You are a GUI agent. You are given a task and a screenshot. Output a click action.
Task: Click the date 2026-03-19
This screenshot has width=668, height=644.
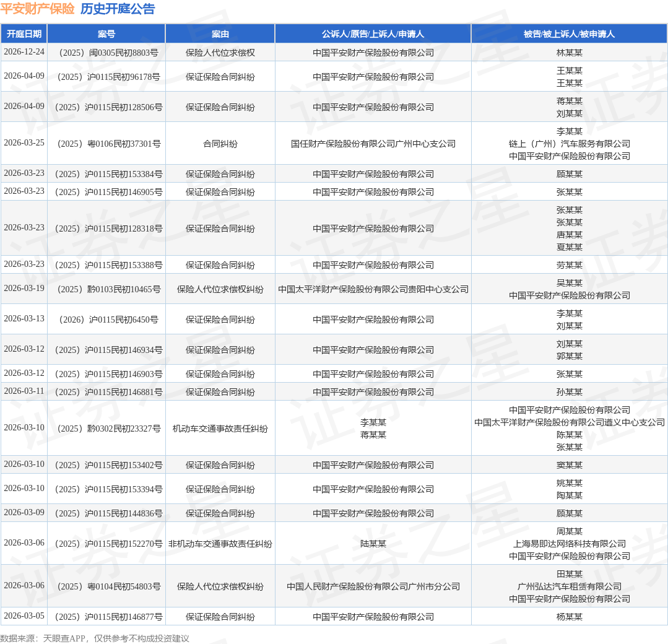tap(24, 289)
